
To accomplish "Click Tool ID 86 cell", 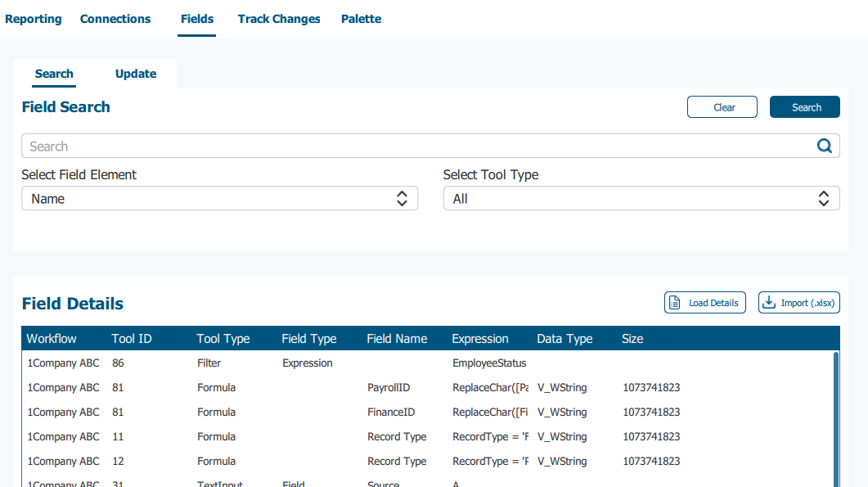I will pyautogui.click(x=118, y=363).
